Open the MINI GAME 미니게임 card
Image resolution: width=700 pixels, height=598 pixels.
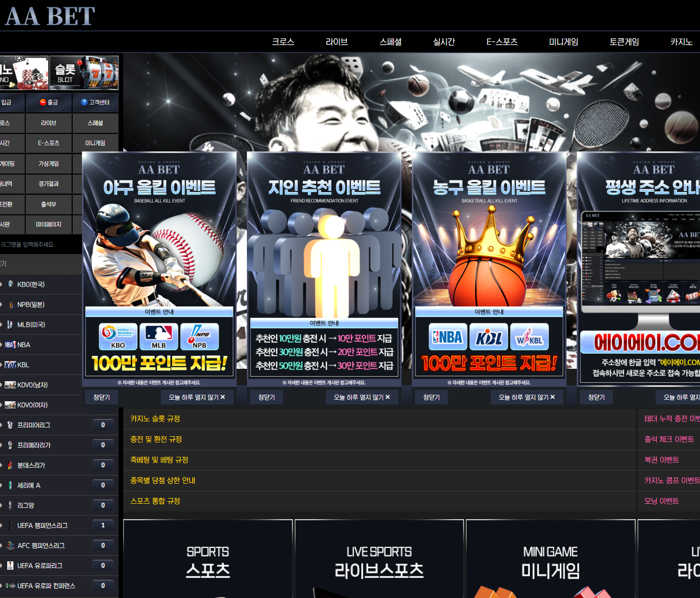click(551, 559)
